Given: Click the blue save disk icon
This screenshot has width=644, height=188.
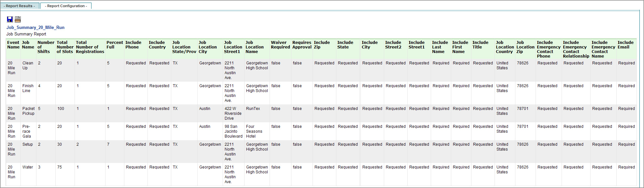Looking at the screenshot, I should [x=10, y=20].
